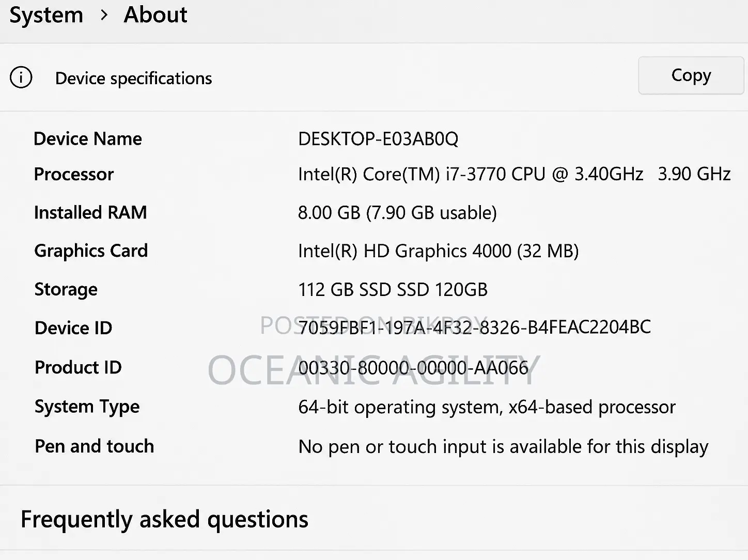Go back to System in breadcrumb
The image size is (748, 560).
click(x=46, y=15)
